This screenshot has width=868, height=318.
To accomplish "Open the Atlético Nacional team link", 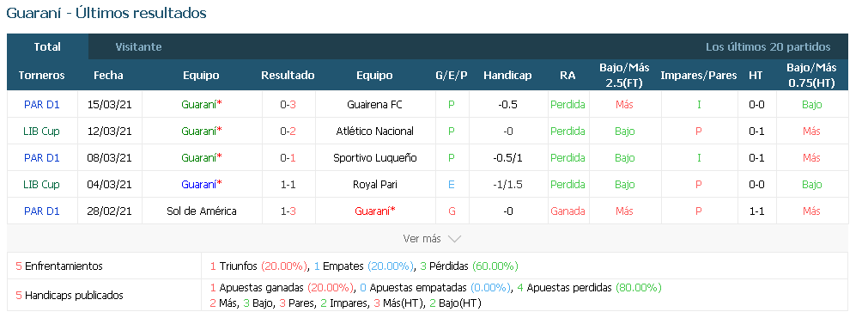I will (375, 131).
